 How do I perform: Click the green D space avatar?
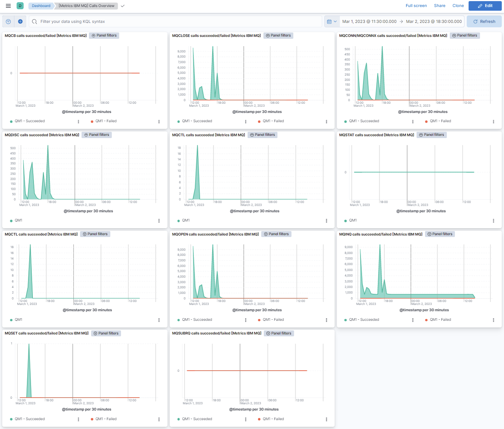(x=20, y=6)
